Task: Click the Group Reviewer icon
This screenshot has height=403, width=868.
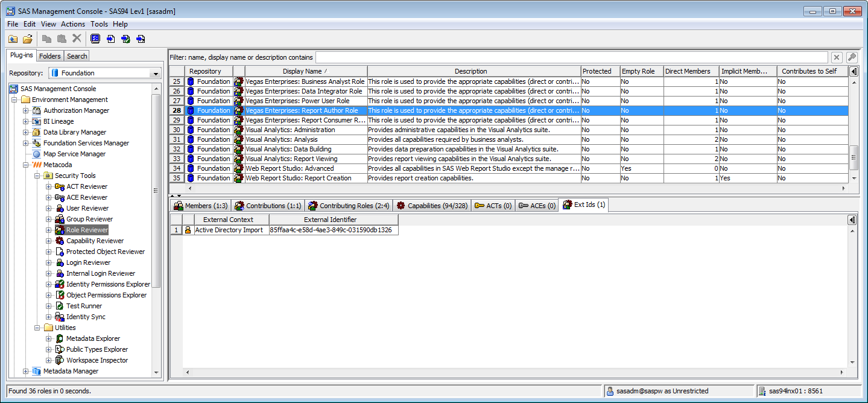Action: 60,219
